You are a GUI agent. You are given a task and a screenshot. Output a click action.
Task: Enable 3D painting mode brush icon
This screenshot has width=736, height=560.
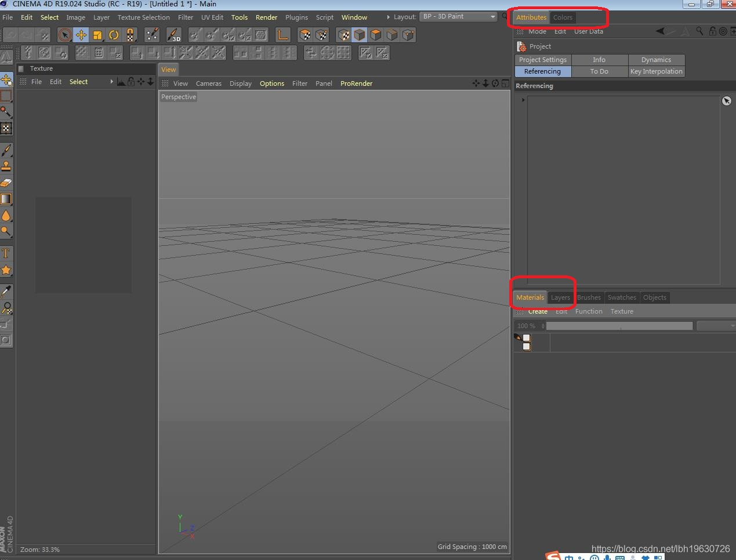173,35
